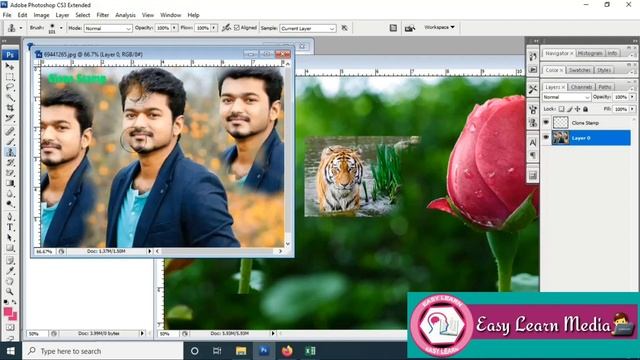The image size is (640, 360).
Task: Open Tool Presets panel icon in dock
Action: 533,89
